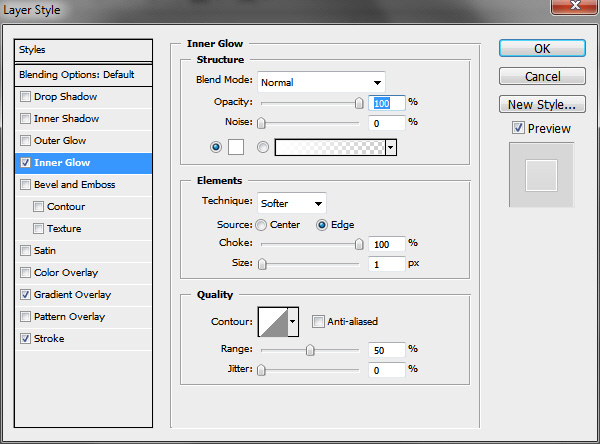
Task: Click the Size slider handle
Action: coord(262,264)
